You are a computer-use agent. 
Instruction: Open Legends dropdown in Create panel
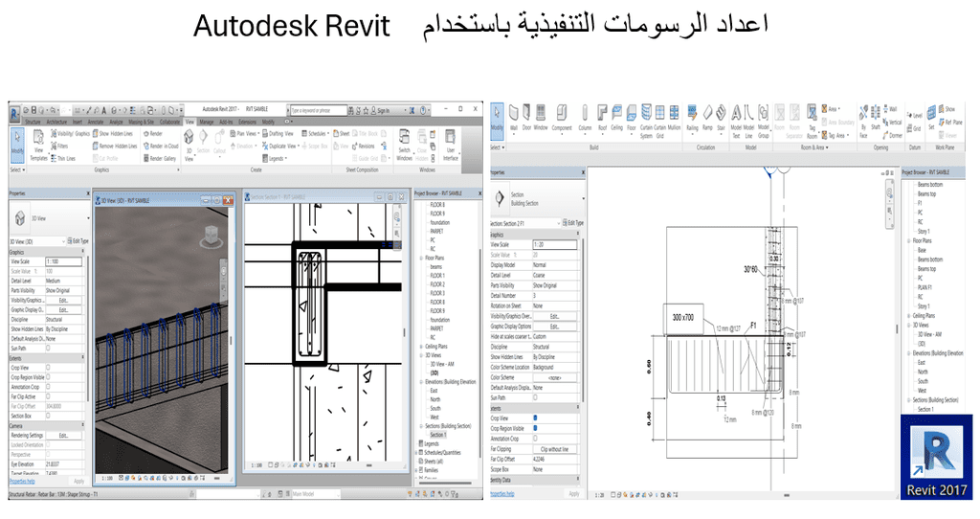[275, 158]
